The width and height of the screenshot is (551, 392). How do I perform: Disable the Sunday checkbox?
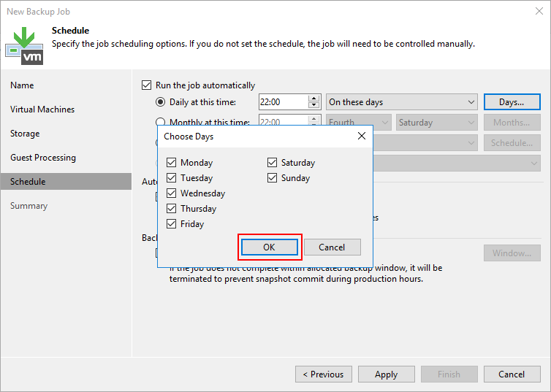[273, 178]
